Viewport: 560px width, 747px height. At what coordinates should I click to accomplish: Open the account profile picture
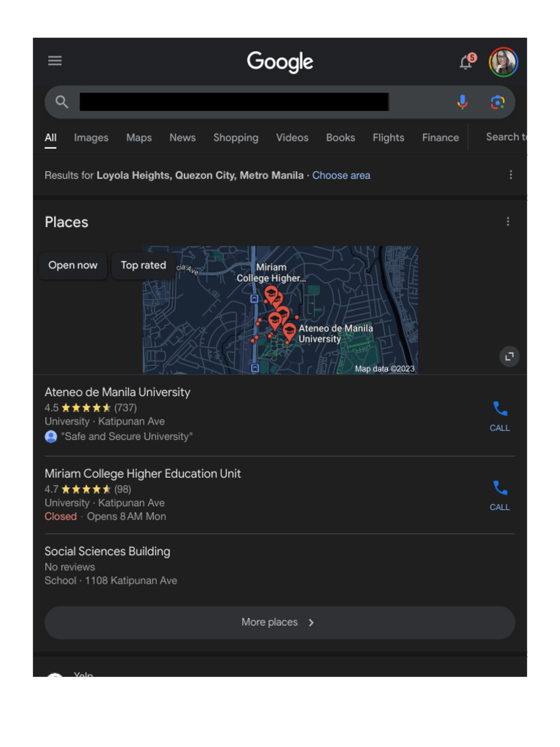(503, 62)
